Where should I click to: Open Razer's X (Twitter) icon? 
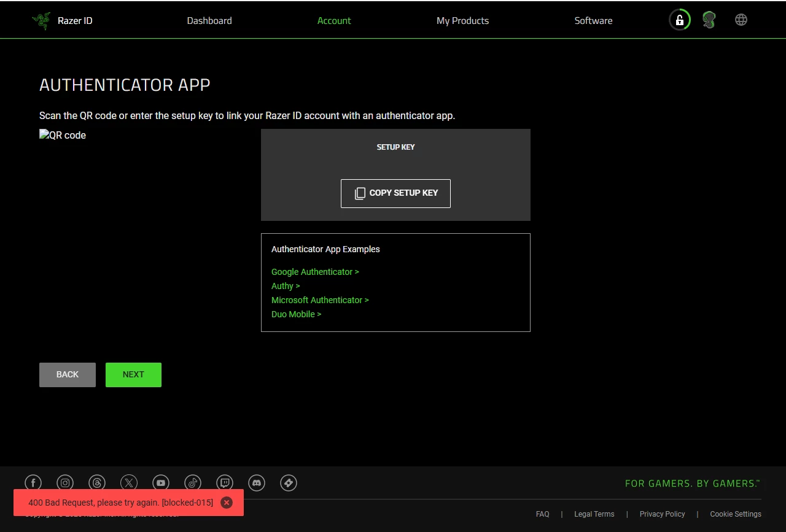129,484
